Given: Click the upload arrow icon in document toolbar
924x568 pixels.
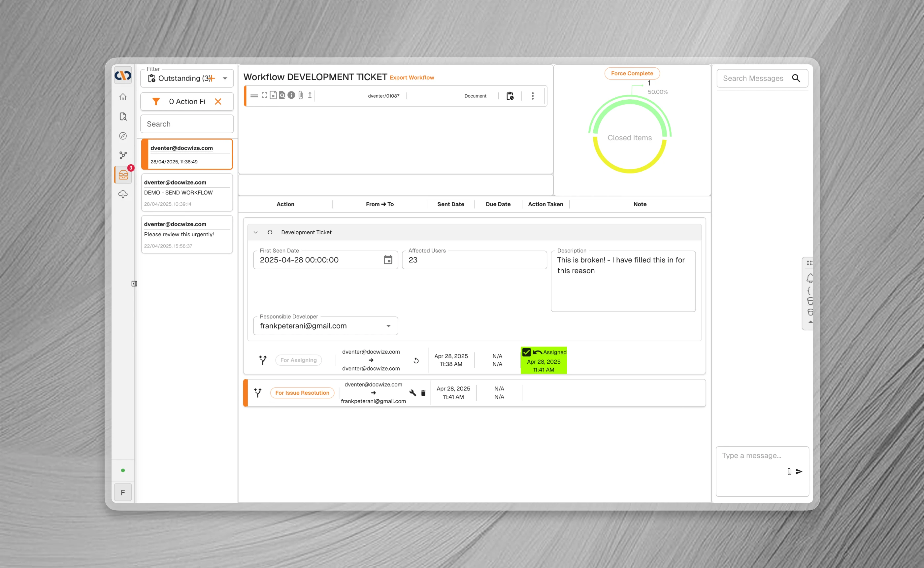Looking at the screenshot, I should [x=310, y=95].
